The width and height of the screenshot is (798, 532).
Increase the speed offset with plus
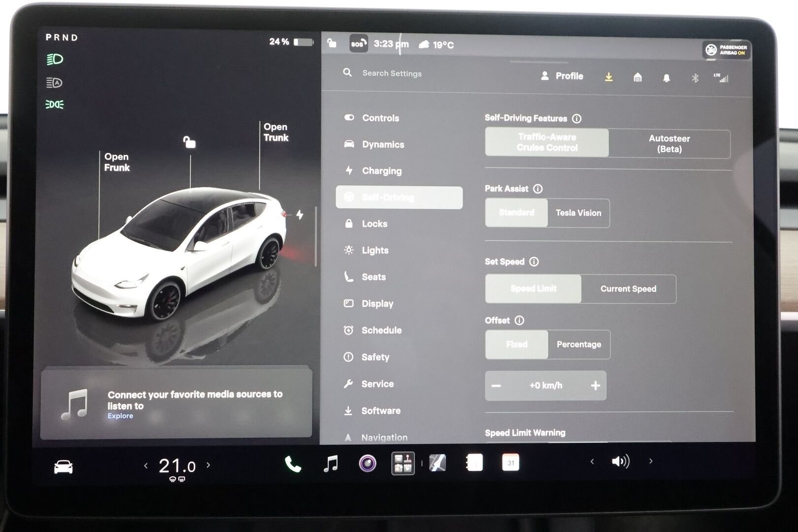[x=596, y=385]
